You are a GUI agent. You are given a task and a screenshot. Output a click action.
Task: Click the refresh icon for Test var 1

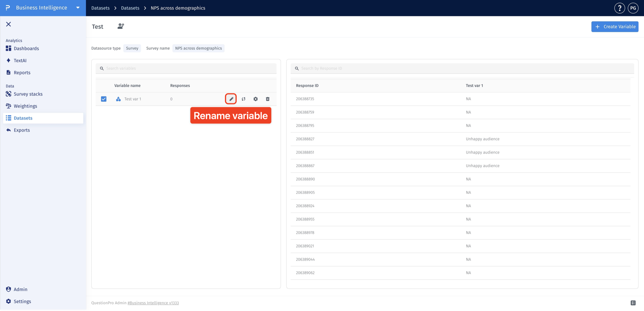click(x=243, y=99)
